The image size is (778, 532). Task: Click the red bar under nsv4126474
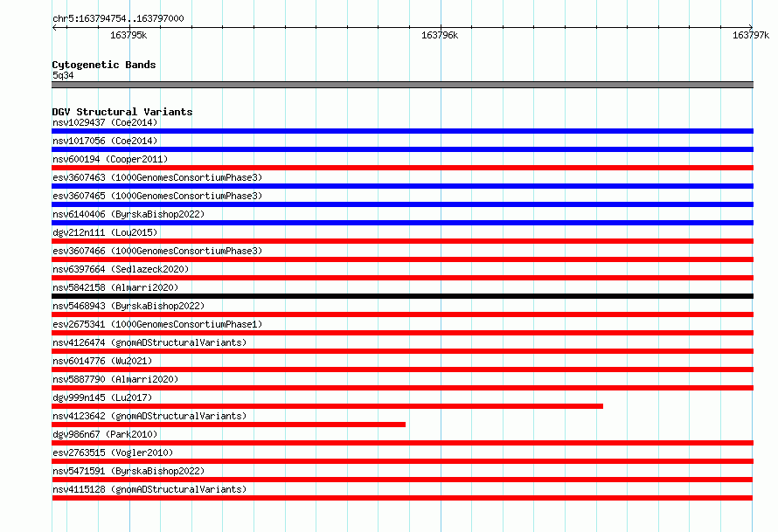[402, 351]
